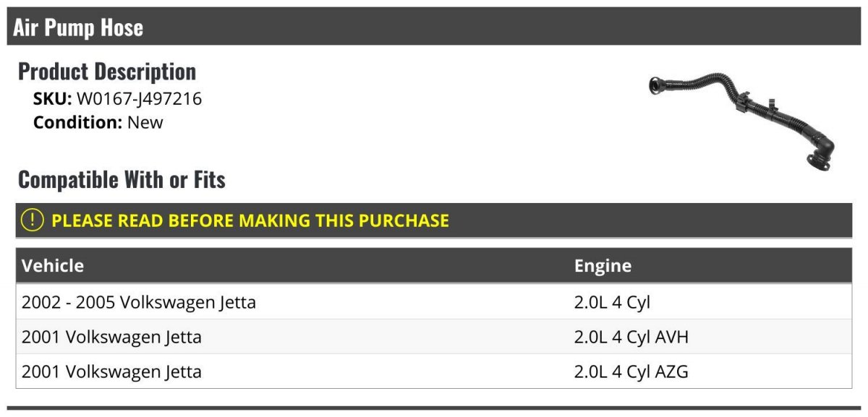Click the condition value "New"
Screen dimensions: 868x417
[145, 122]
